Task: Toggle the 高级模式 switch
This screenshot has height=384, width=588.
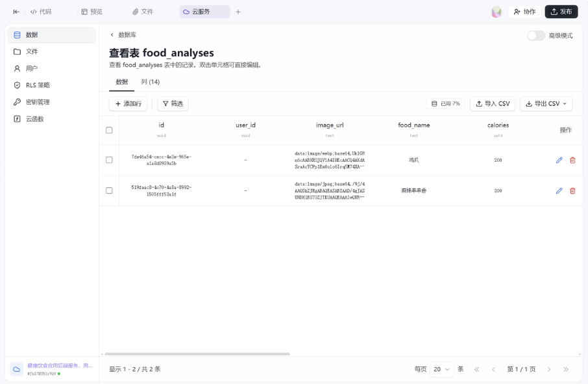Action: [536, 36]
